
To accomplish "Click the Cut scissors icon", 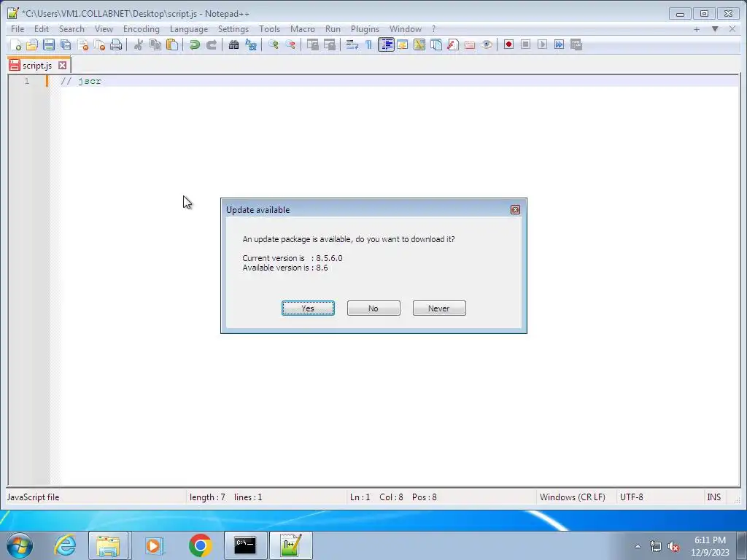I will 138,44.
